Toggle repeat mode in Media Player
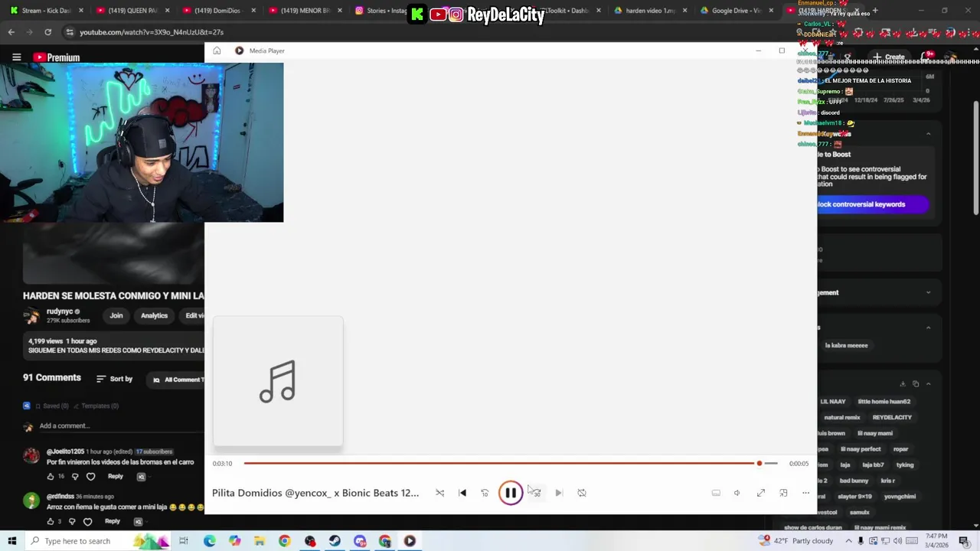Viewport: 980px width, 551px height. 582,493
